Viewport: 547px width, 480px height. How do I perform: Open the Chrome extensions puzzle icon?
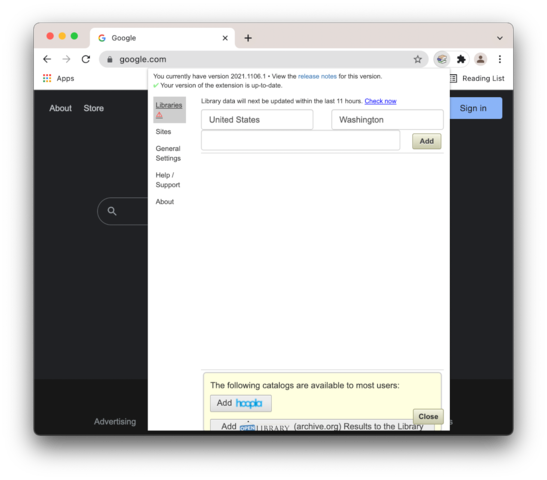(461, 59)
